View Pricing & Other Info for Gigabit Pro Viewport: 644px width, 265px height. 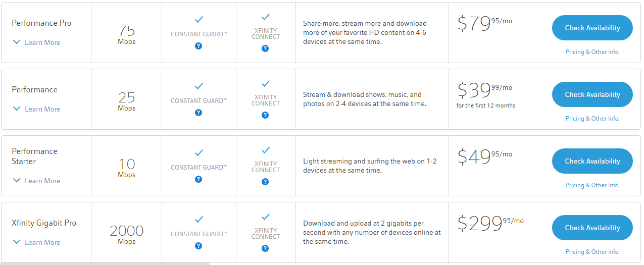[x=592, y=252]
